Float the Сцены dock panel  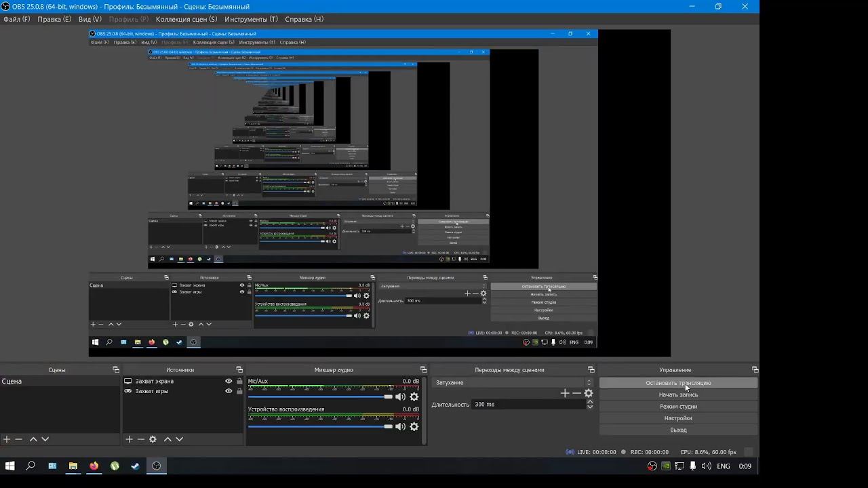[x=116, y=369]
